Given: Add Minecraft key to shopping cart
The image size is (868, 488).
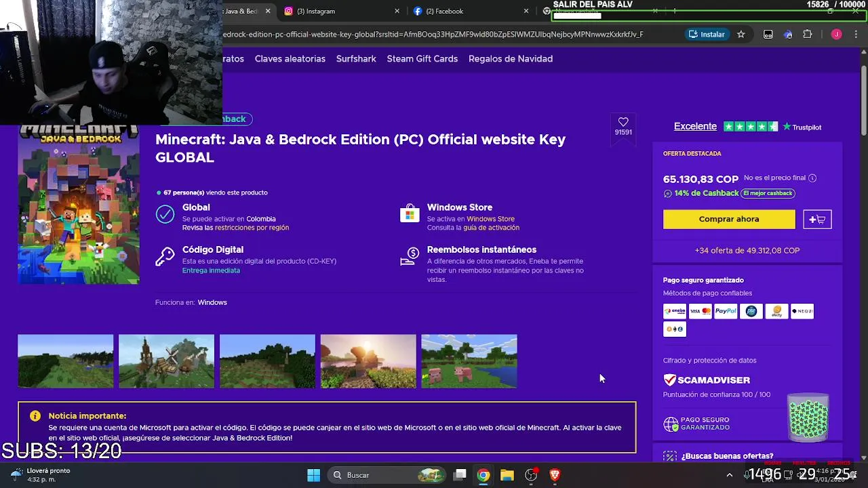Looking at the screenshot, I should coord(817,219).
